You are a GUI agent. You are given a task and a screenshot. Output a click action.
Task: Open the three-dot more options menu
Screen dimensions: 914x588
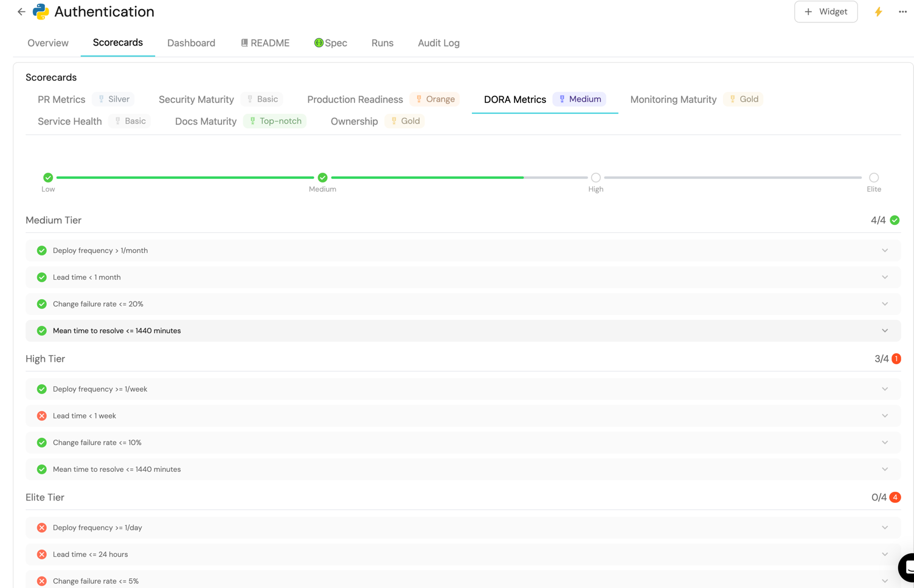[x=902, y=12]
